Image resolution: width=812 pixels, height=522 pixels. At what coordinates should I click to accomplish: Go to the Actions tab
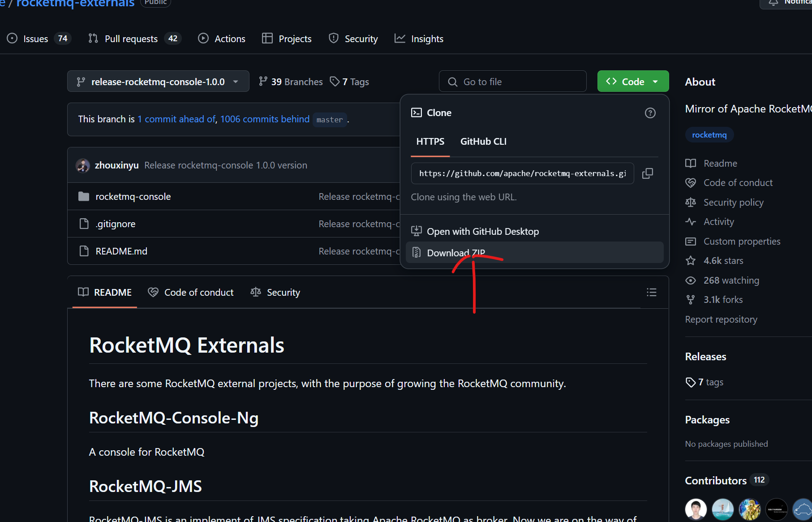(x=222, y=39)
